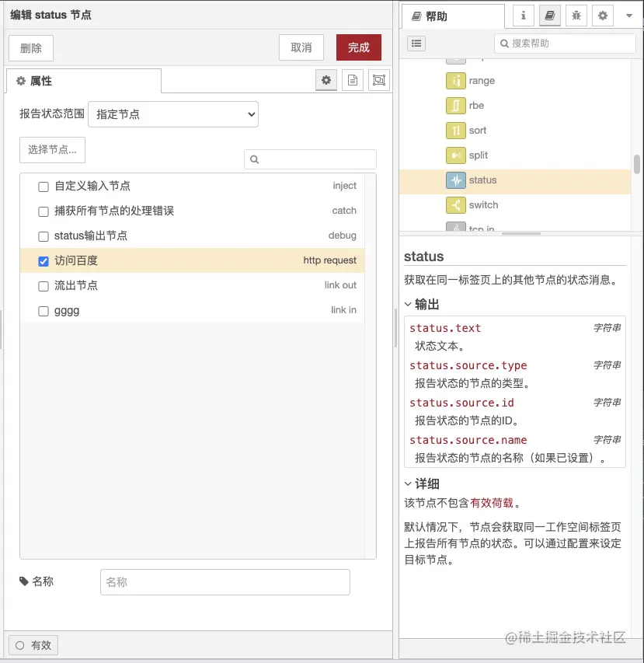Click the tag icon beside 名称
The width and height of the screenshot is (644, 663).
[23, 581]
